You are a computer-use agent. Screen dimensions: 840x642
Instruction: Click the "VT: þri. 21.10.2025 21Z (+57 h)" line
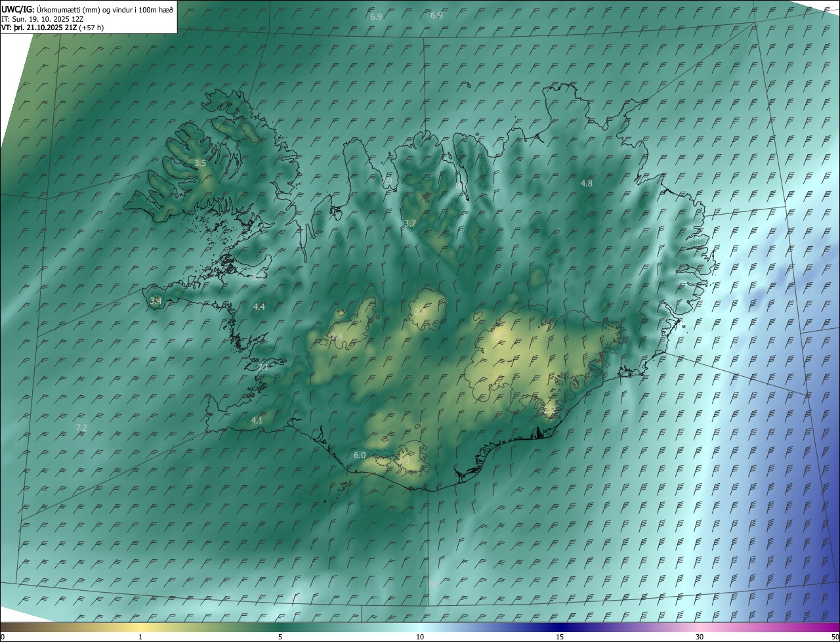click(52, 28)
